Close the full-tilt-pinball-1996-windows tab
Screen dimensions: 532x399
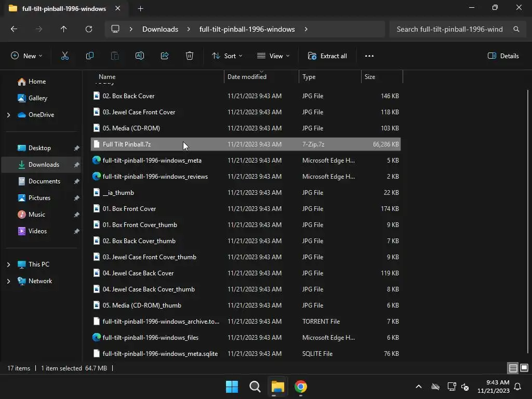[118, 8]
